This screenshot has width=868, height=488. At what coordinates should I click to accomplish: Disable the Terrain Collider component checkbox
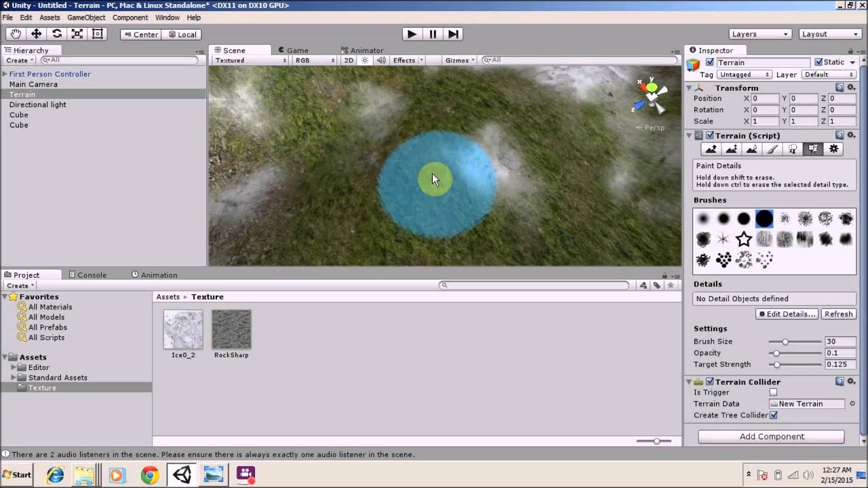[709, 382]
